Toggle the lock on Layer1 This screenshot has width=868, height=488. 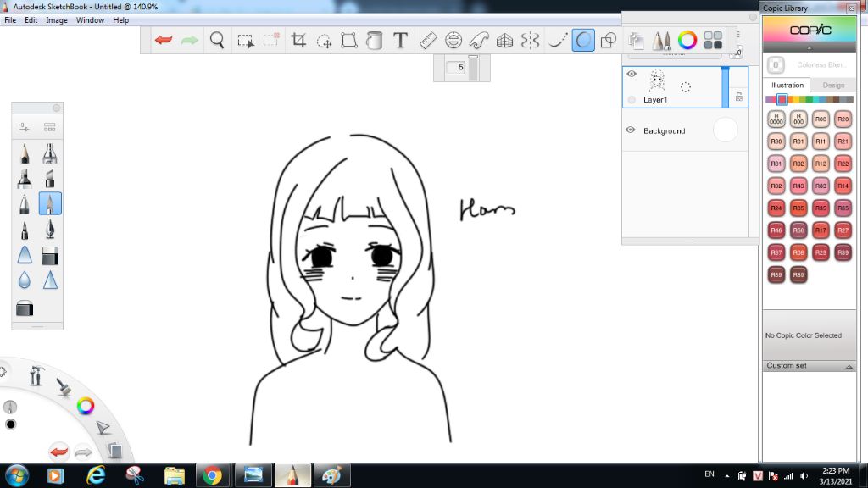coord(738,97)
